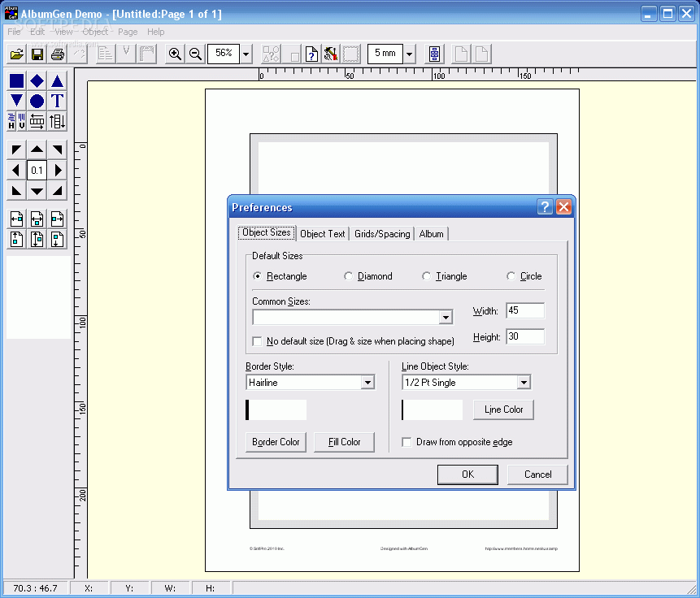Open the 5 mm grid size dropdown

click(x=410, y=54)
